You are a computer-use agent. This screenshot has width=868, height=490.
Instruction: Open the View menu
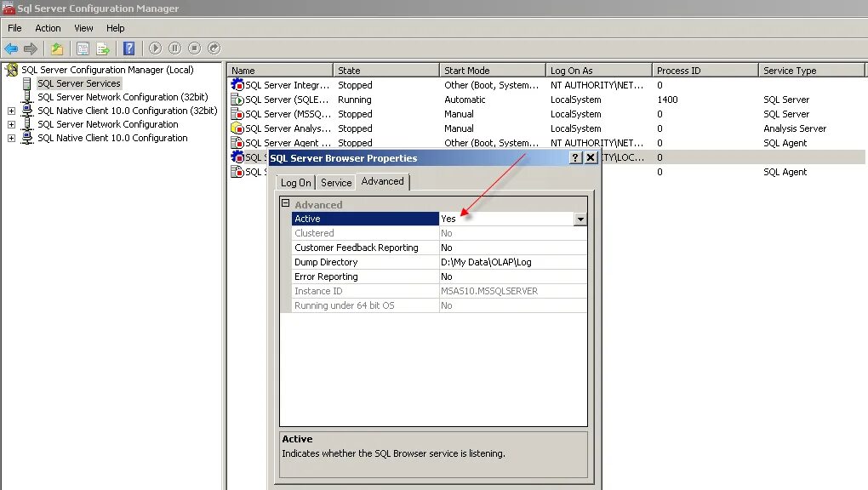coord(83,28)
